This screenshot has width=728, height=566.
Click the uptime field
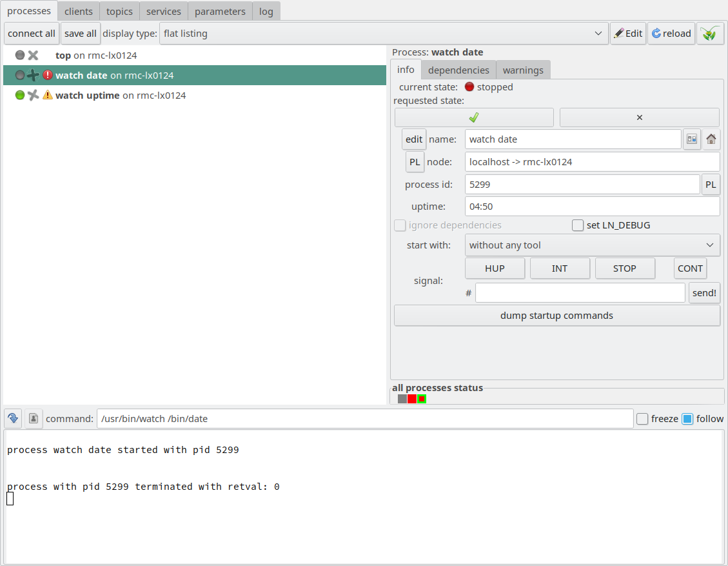point(592,207)
